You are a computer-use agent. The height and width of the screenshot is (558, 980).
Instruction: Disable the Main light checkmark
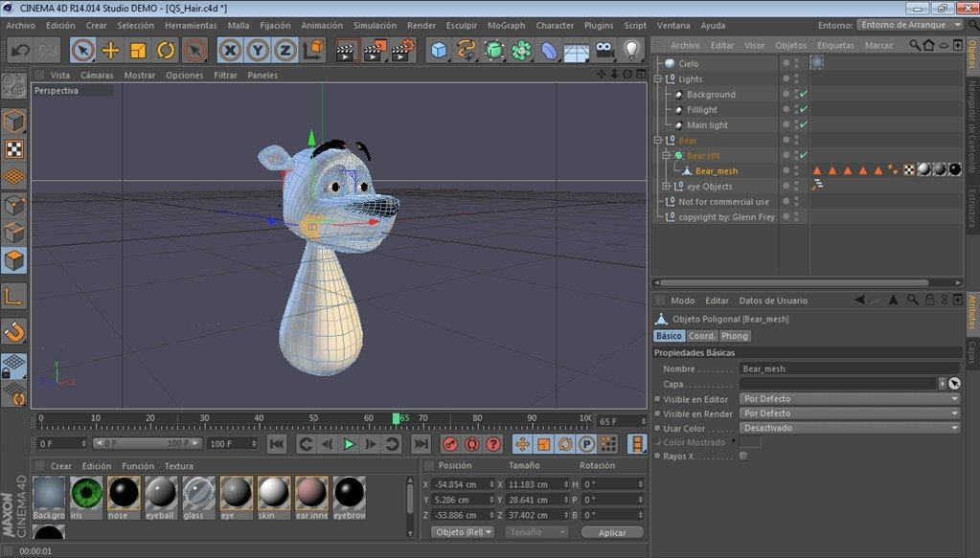804,124
